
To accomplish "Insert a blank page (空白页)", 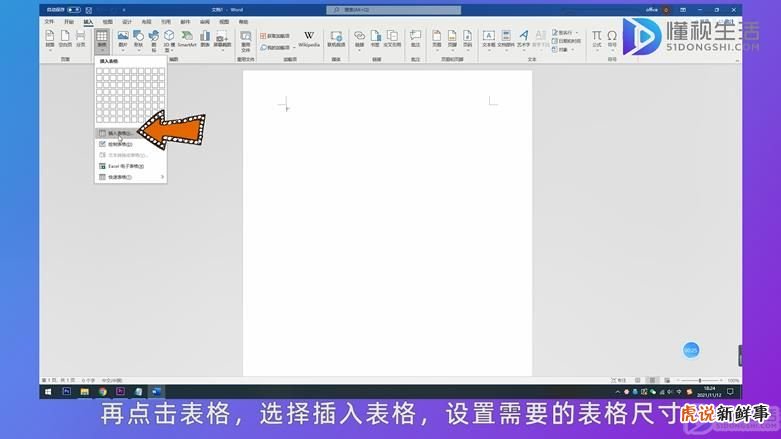I will pyautogui.click(x=65, y=38).
